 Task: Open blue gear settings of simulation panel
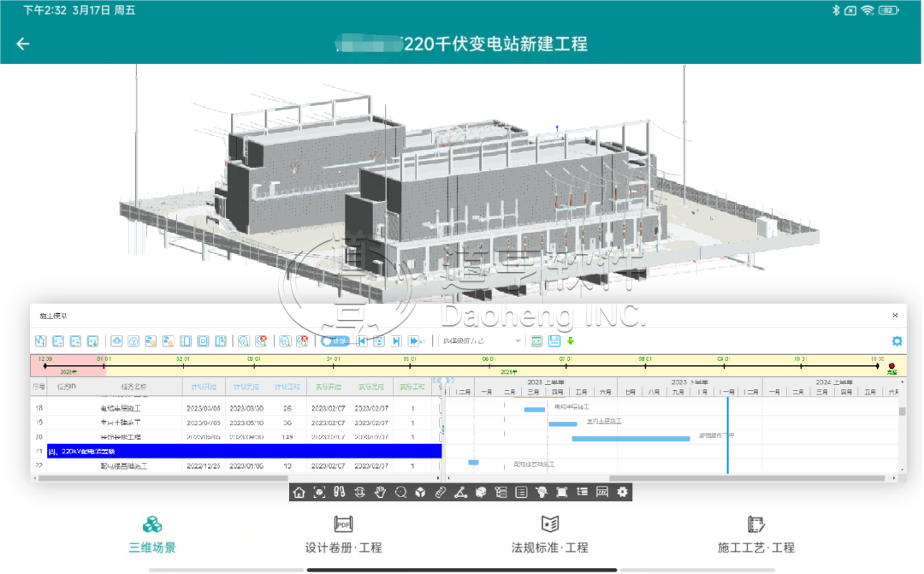click(897, 340)
